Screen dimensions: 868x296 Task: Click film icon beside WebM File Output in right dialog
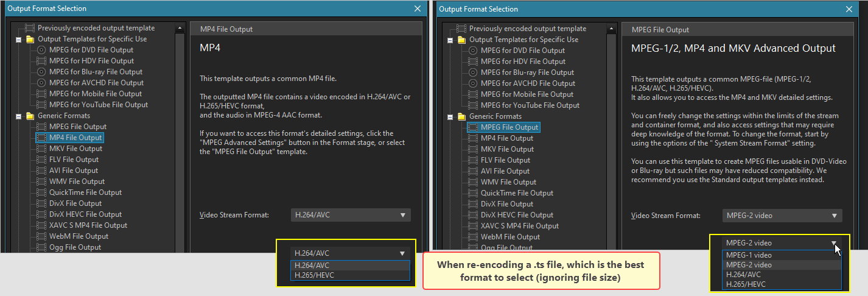473,237
